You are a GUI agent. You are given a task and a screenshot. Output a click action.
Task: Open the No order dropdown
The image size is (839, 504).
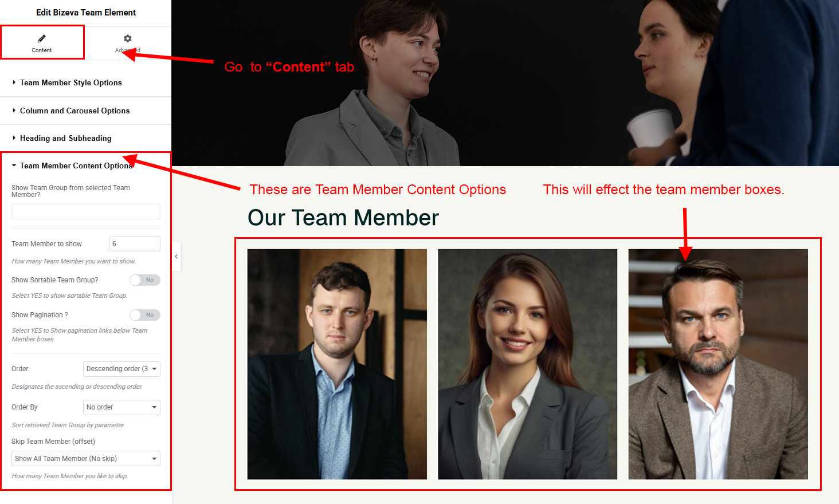point(121,407)
